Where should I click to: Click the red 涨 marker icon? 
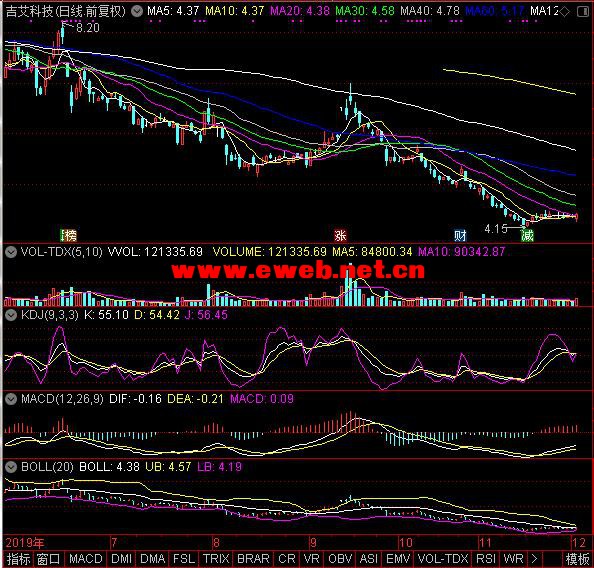pyautogui.click(x=340, y=235)
